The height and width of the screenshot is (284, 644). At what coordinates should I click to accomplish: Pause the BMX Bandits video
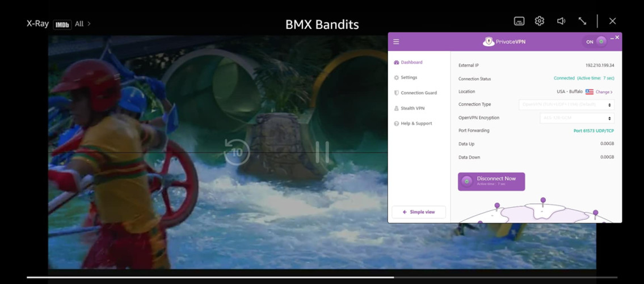[322, 152]
